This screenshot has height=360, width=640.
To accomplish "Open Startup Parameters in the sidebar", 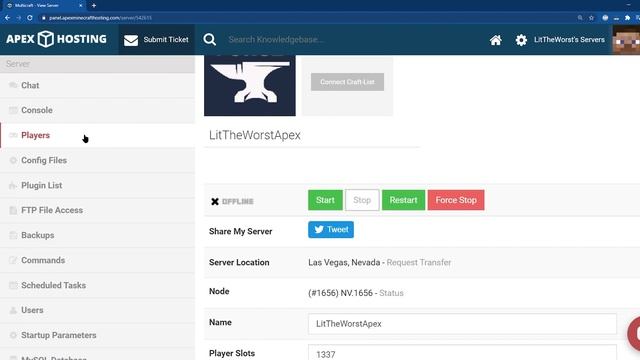I will coord(98,335).
